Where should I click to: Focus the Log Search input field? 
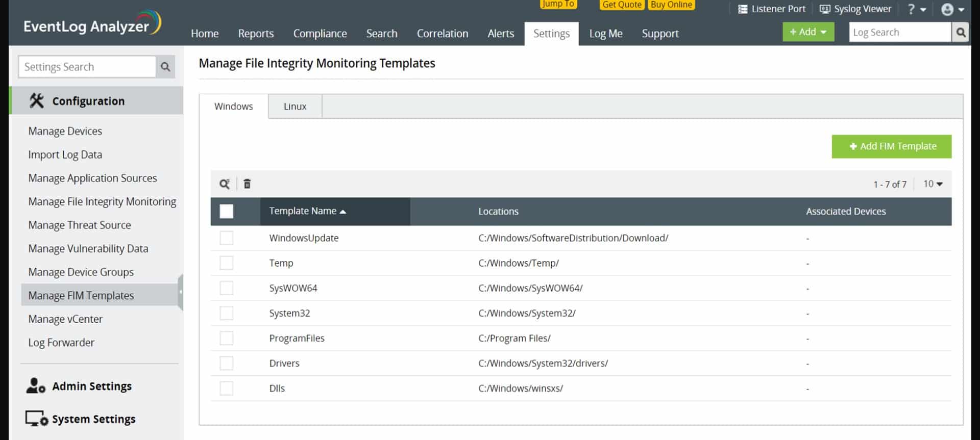pos(900,33)
